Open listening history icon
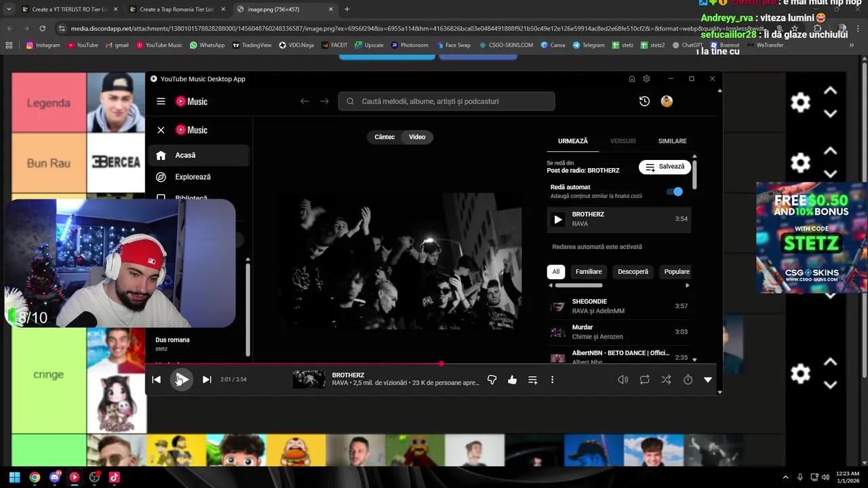Screen dimensions: 868x488 644,101
